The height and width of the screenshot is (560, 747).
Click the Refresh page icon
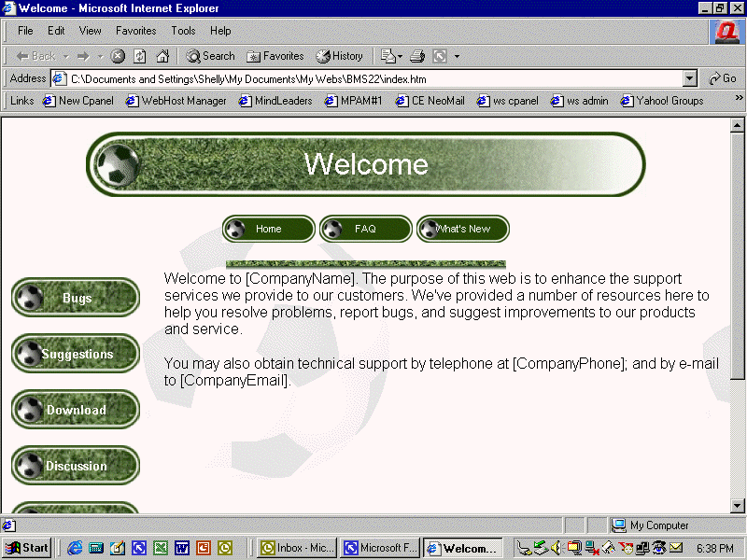(139, 56)
